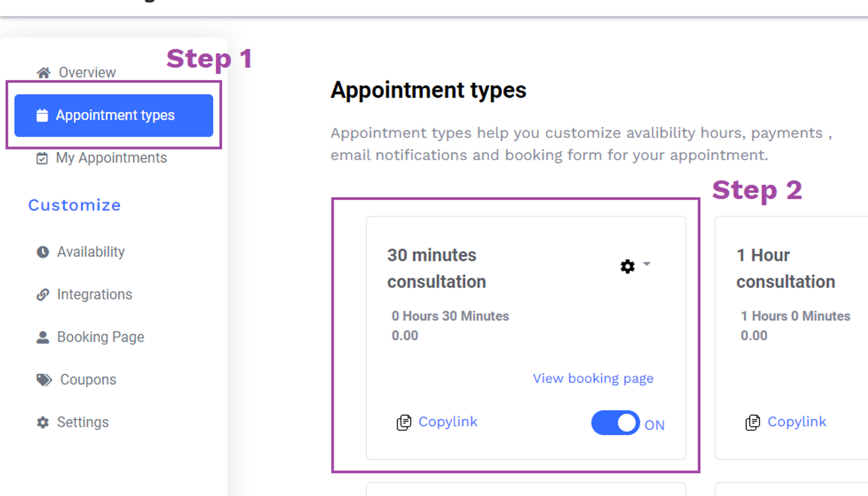Image resolution: width=868 pixels, height=496 pixels.
Task: Click the copy icon on 1 Hour card
Action: point(753,422)
